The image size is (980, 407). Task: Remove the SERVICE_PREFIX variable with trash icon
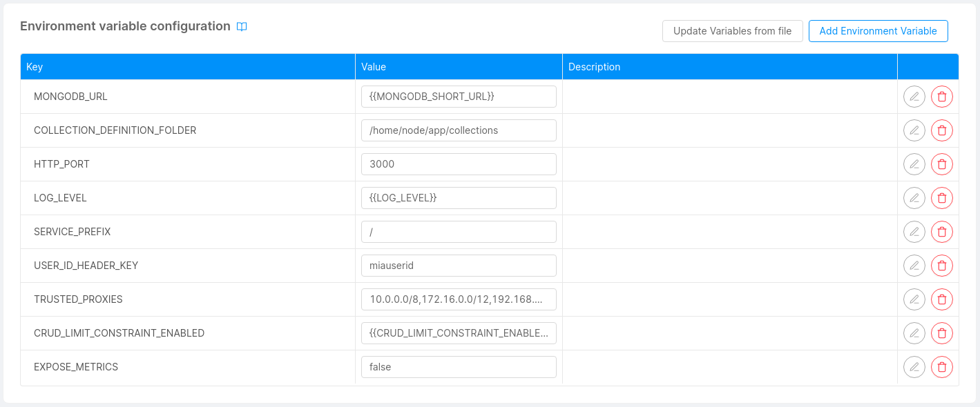[941, 232]
